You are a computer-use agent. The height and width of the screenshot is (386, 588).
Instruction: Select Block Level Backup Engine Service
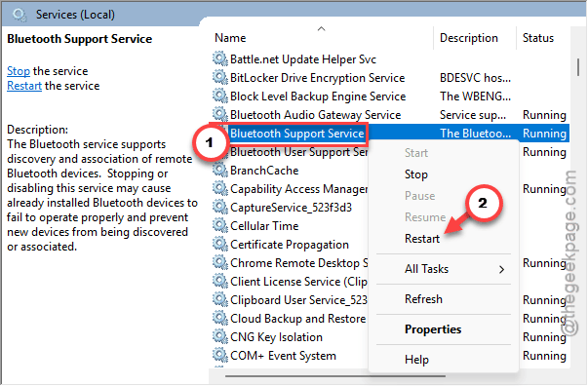(318, 96)
